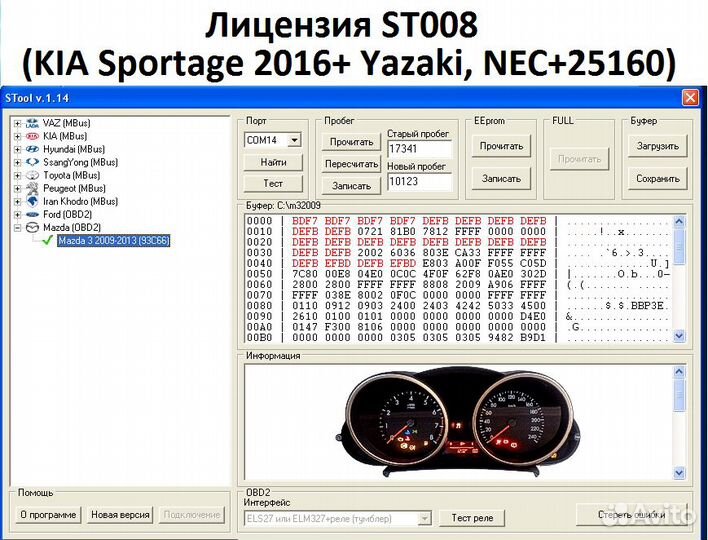Screen dimensions: 708x540
Task: Click Информация panel scroll up arrow
Action: pos(680,372)
